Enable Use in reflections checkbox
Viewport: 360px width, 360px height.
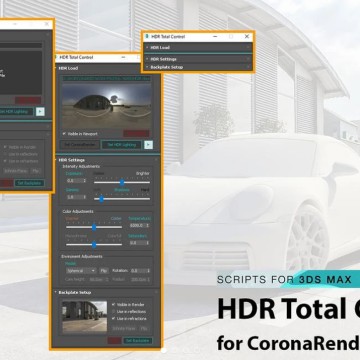tap(114, 311)
